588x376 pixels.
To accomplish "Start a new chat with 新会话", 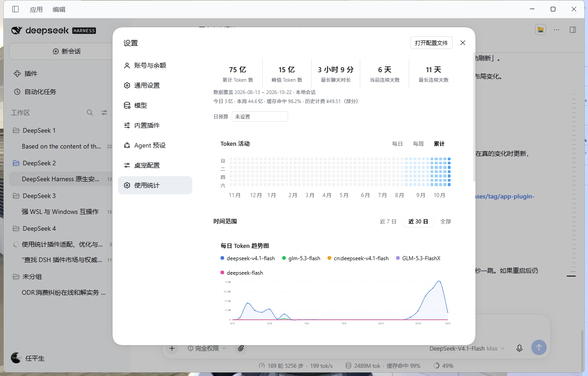I will (66, 51).
